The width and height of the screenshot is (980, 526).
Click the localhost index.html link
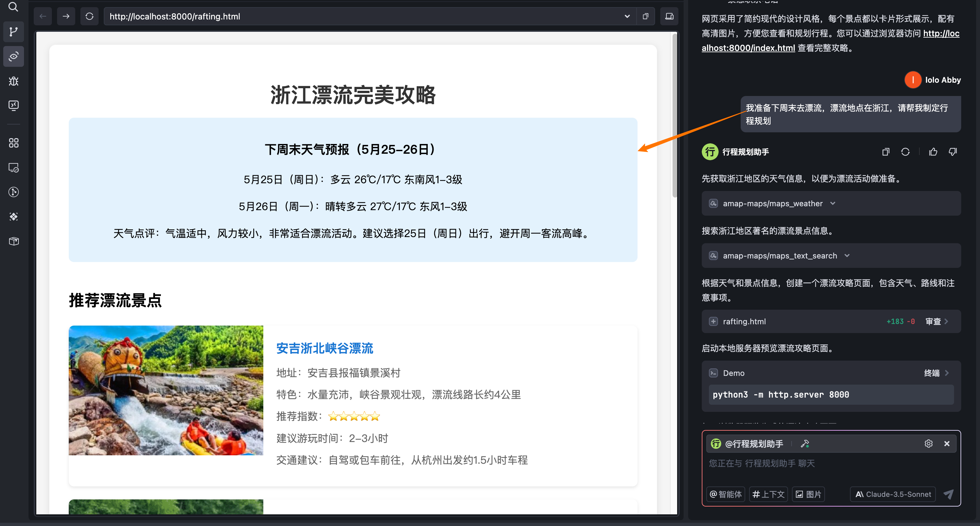748,48
